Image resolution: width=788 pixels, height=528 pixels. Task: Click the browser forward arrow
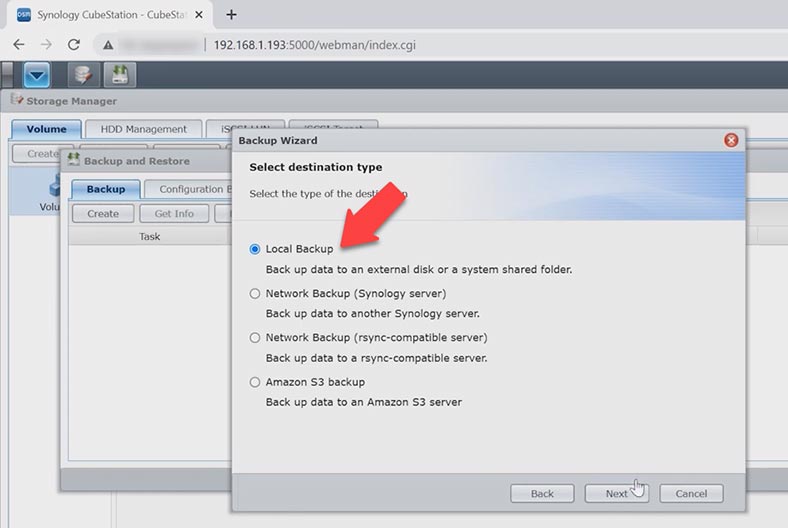pos(46,45)
